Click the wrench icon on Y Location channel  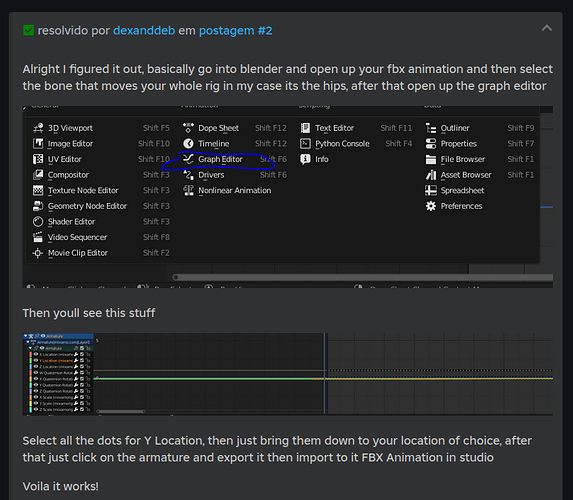(76, 360)
